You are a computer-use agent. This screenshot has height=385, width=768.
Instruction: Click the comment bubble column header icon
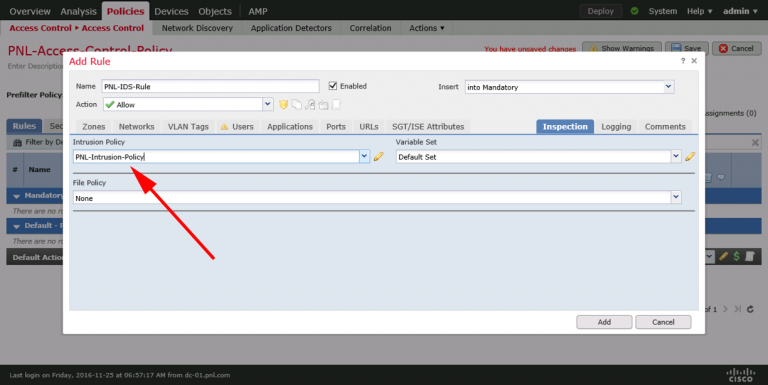(721, 177)
